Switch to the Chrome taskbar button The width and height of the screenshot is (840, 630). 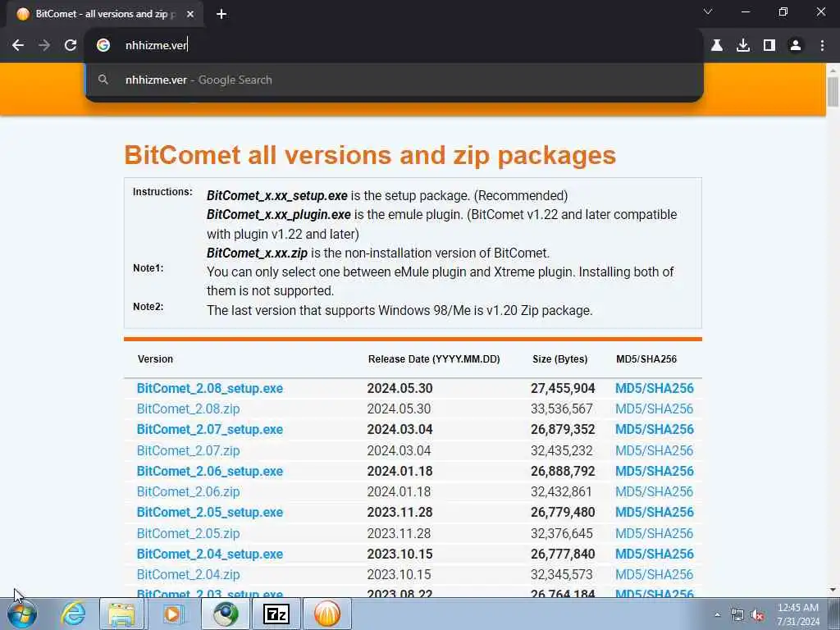click(226, 614)
